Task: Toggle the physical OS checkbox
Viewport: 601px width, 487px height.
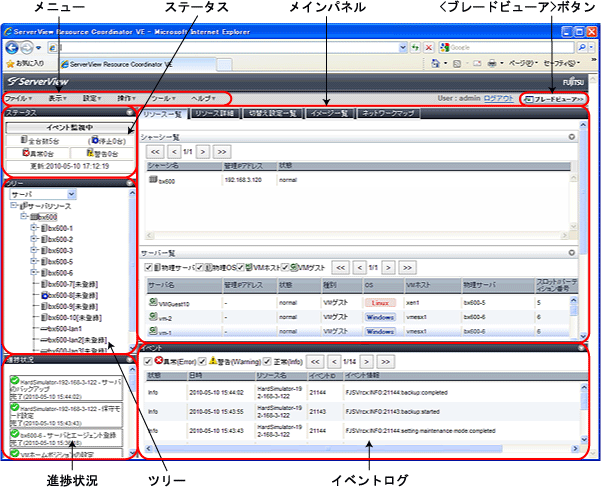Action: [199, 267]
